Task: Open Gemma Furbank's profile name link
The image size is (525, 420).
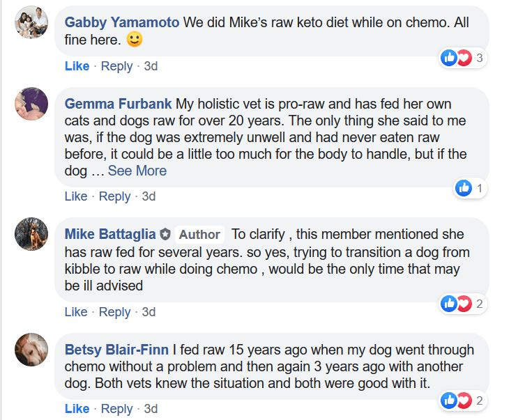Action: tap(118, 104)
